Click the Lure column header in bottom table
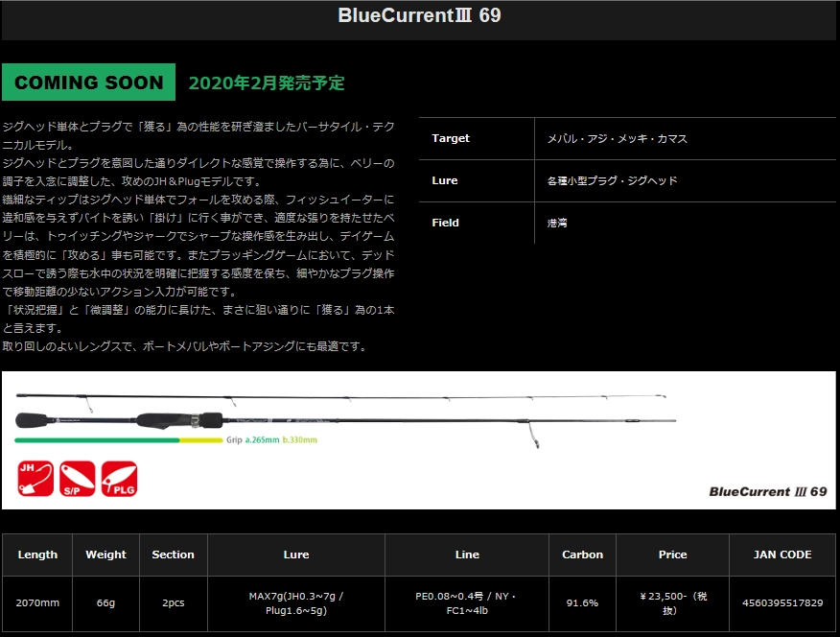The height and width of the screenshot is (637, 840). point(296,554)
